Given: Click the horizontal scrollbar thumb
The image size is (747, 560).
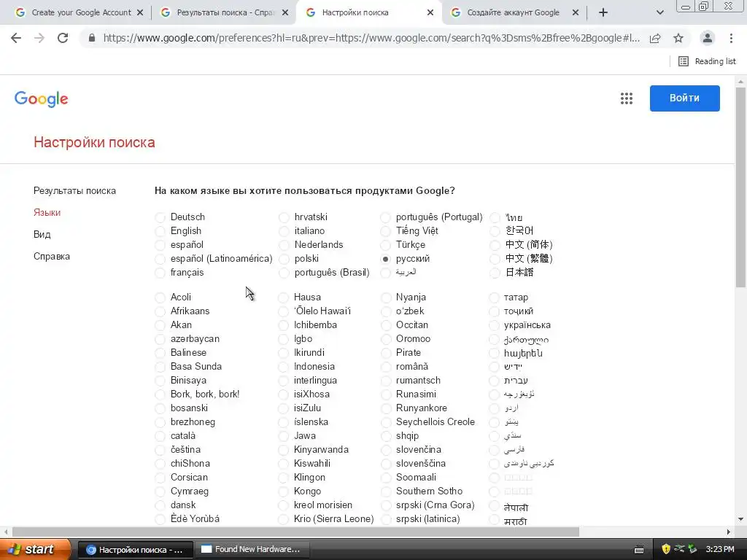Looking at the screenshot, I should 295,532.
